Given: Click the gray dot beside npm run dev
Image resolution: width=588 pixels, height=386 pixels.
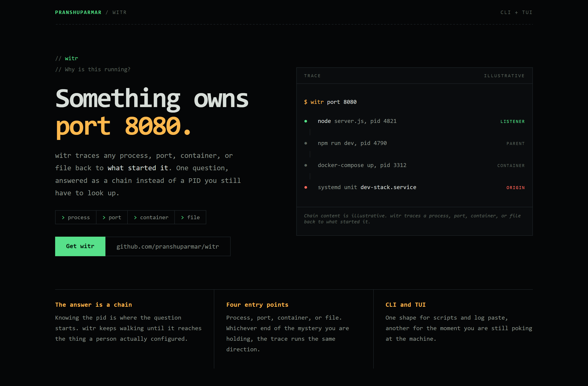Looking at the screenshot, I should click(306, 143).
